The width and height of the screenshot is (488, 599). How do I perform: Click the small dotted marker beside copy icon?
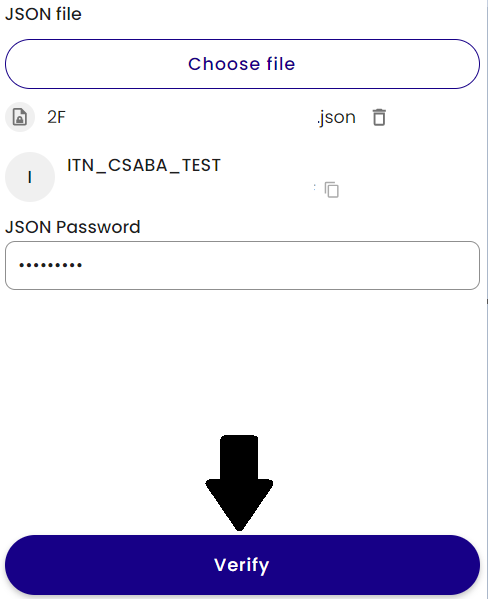click(x=315, y=187)
